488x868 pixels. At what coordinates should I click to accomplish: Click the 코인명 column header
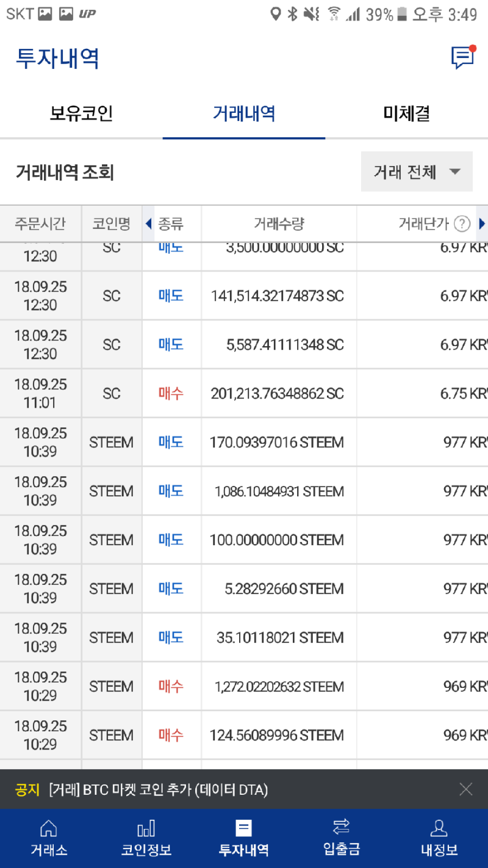click(x=112, y=224)
